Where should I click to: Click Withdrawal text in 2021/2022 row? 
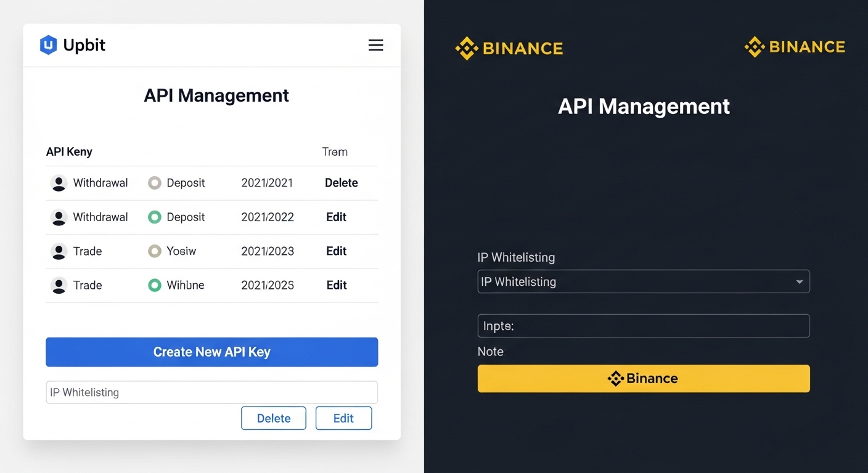pos(100,217)
